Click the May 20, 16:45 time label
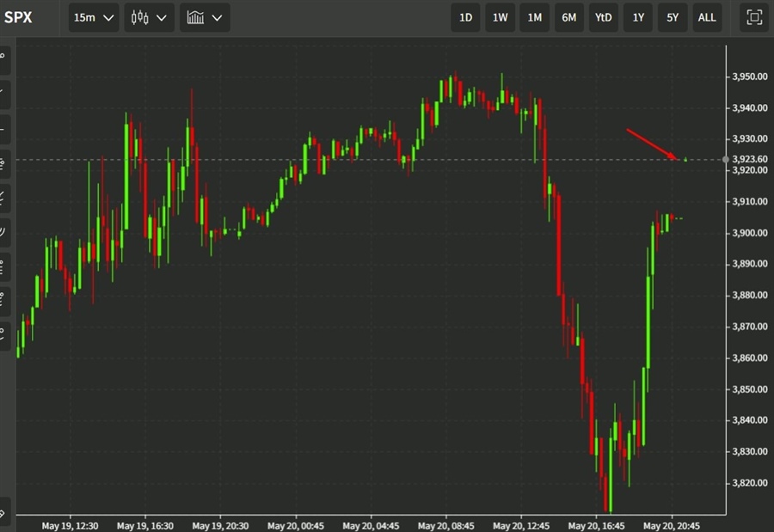 click(596, 526)
